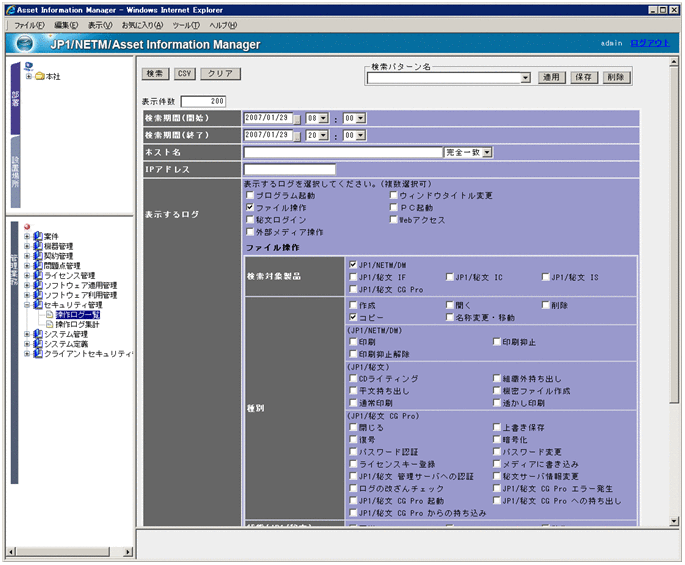Click the 適用 button
Image resolution: width=685 pixels, height=565 pixels.
(x=551, y=77)
